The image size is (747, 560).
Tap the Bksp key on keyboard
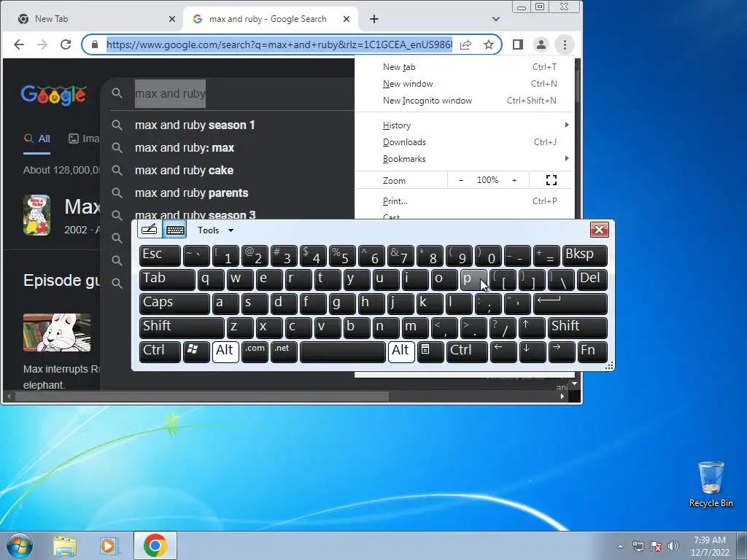click(585, 255)
